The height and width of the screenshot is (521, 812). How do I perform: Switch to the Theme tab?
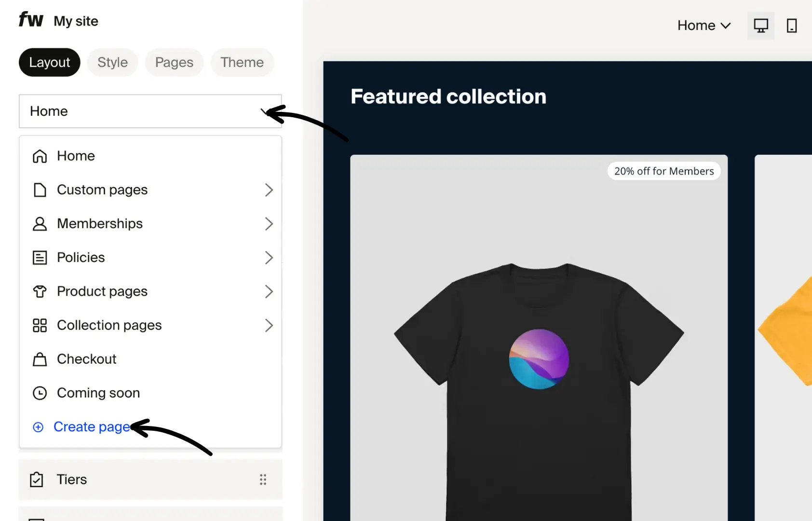pyautogui.click(x=242, y=62)
